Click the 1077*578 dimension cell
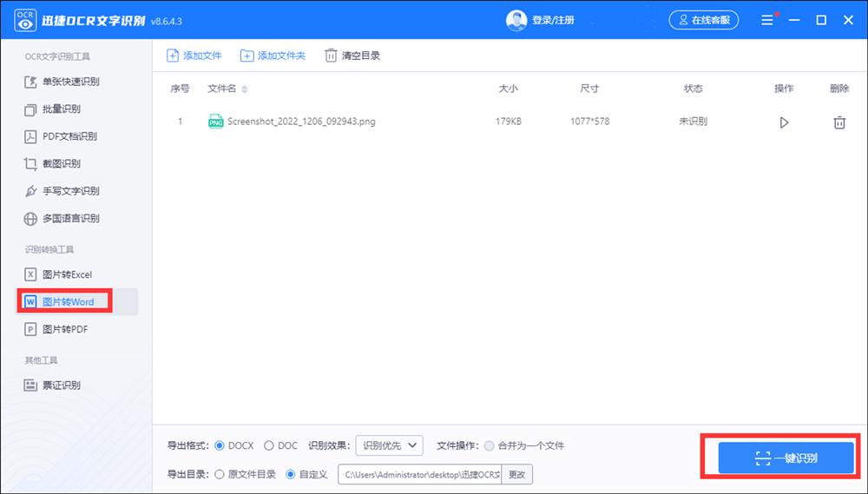This screenshot has width=868, height=494. click(589, 122)
